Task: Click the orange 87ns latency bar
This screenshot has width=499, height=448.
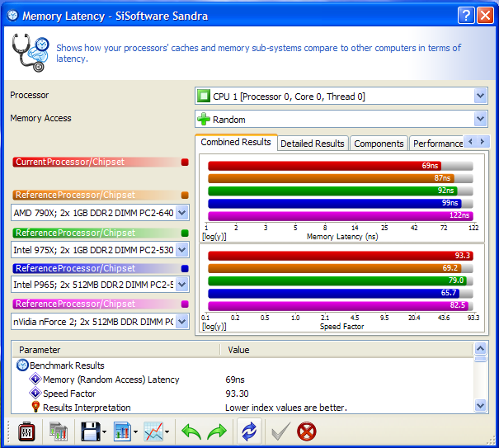Action: 331,178
